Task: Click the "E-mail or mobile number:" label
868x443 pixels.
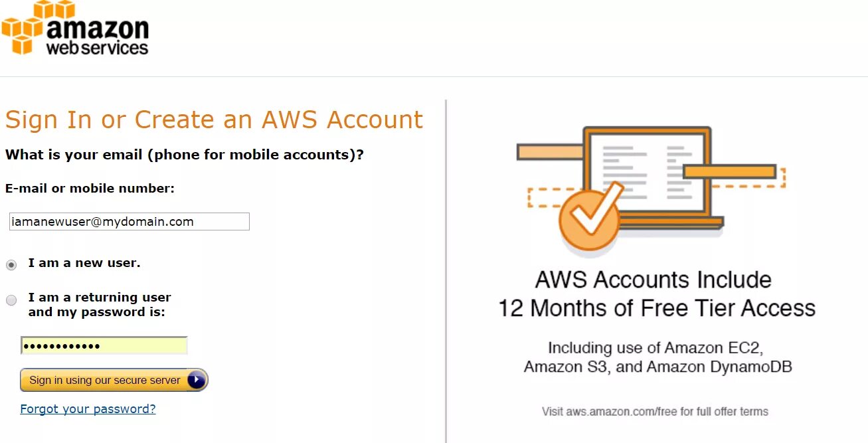Action: click(90, 189)
